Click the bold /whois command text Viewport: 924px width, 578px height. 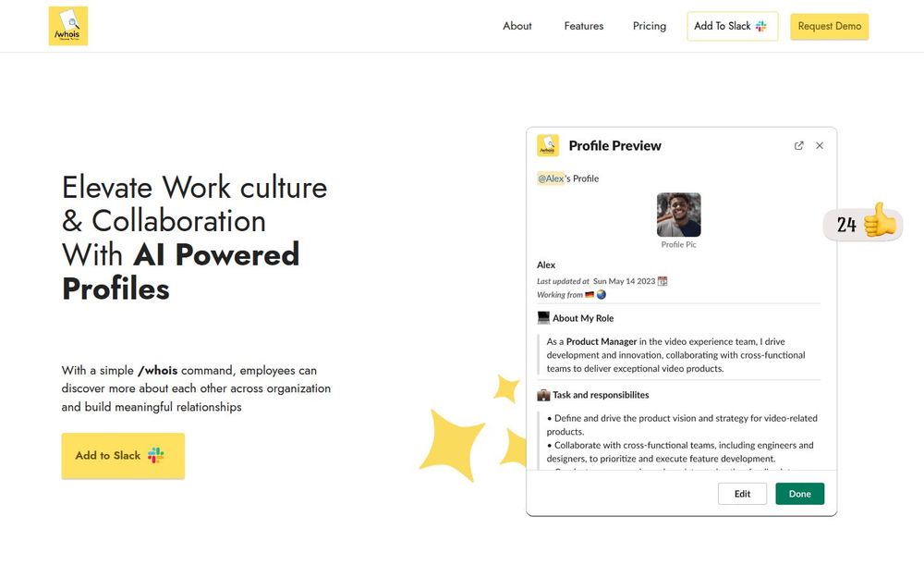(157, 371)
